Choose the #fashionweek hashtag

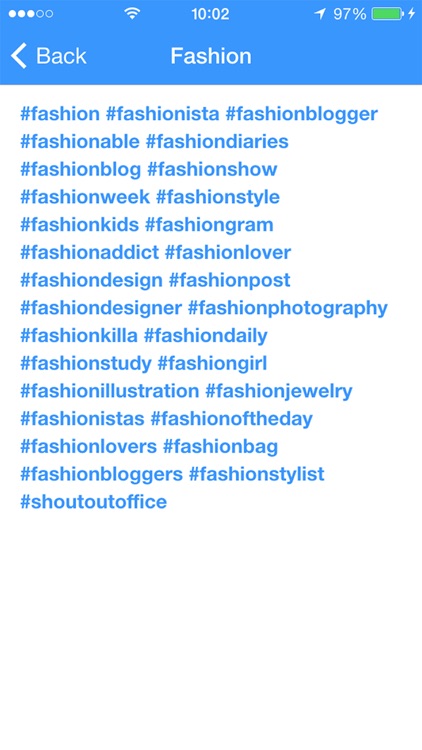(85, 197)
